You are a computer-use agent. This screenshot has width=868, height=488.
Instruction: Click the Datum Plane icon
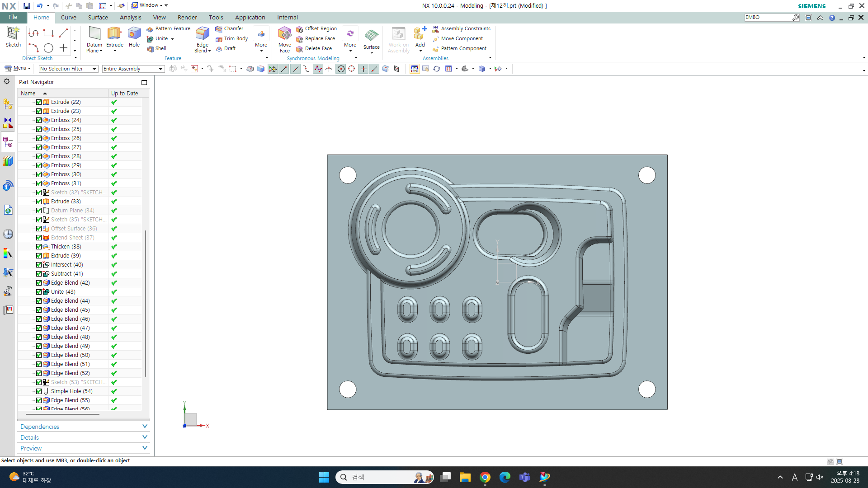[x=94, y=34]
